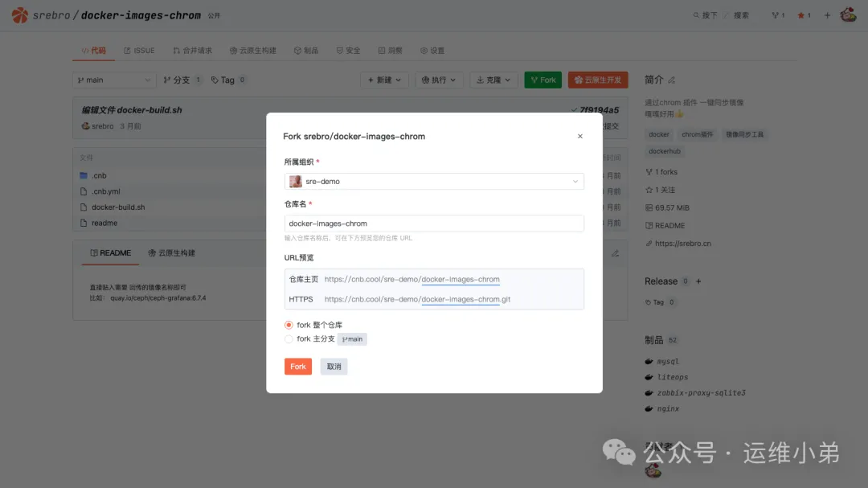Viewport: 868px width, 488px height.
Task: Click the Tag 0 link beside 分支
Action: pyautogui.click(x=228, y=80)
